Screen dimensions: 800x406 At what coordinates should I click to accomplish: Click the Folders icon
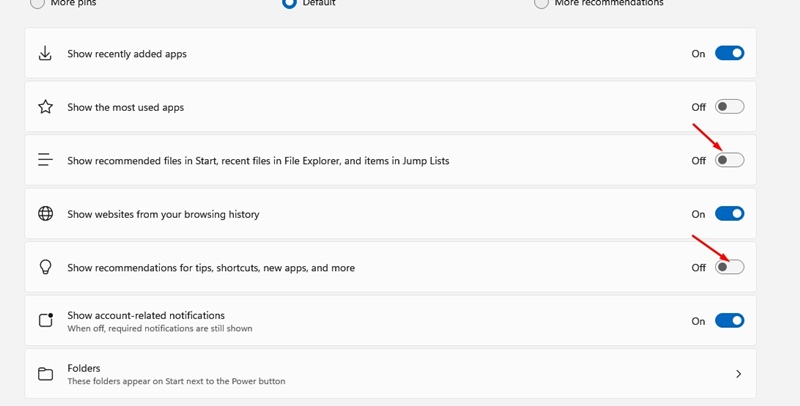pyautogui.click(x=45, y=374)
